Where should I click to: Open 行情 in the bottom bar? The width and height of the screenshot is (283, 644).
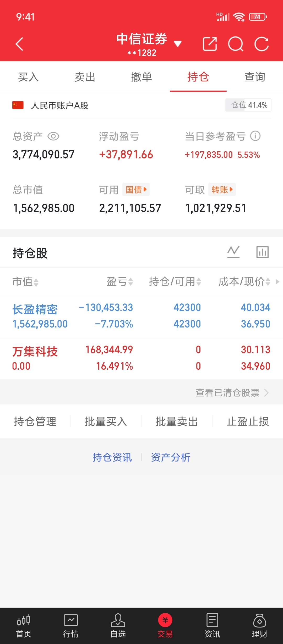pos(71,626)
